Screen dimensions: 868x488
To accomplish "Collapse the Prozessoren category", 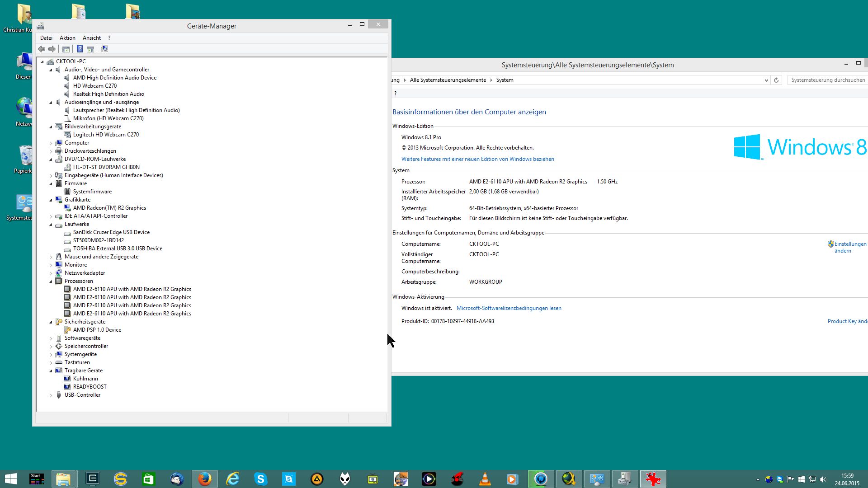I will tap(51, 282).
